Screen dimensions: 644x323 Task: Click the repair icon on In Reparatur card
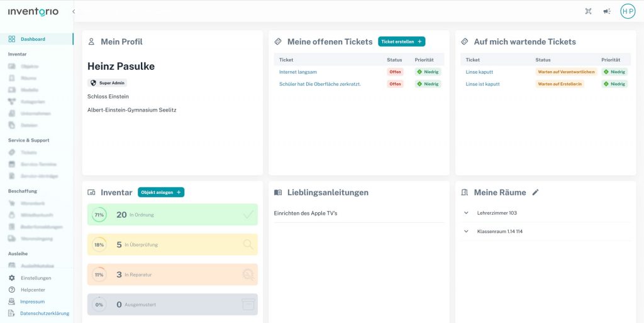point(248,275)
